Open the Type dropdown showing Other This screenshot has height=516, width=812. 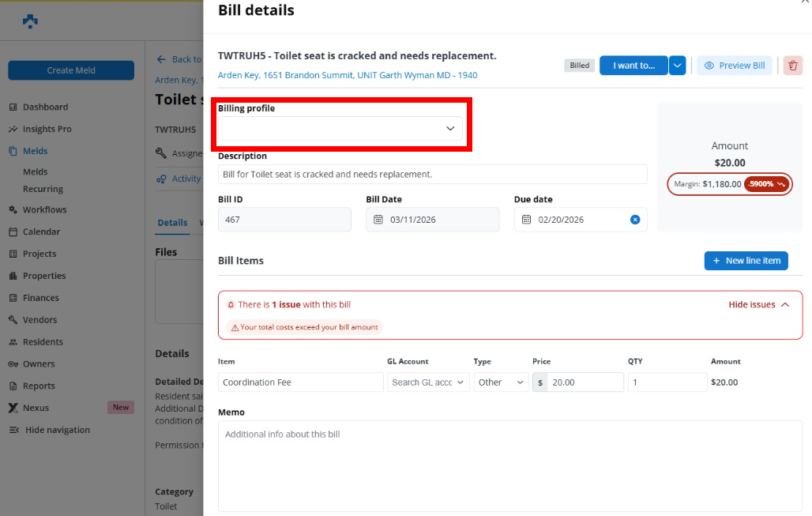[501, 382]
